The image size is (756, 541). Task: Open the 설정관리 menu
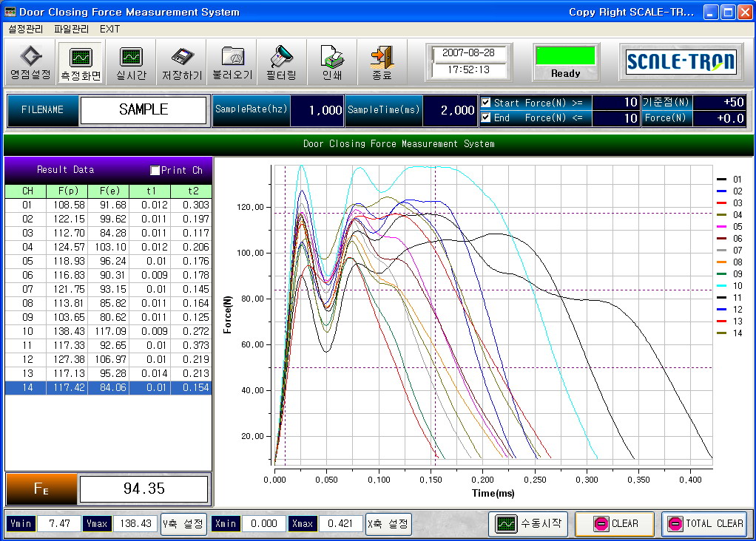(26, 29)
